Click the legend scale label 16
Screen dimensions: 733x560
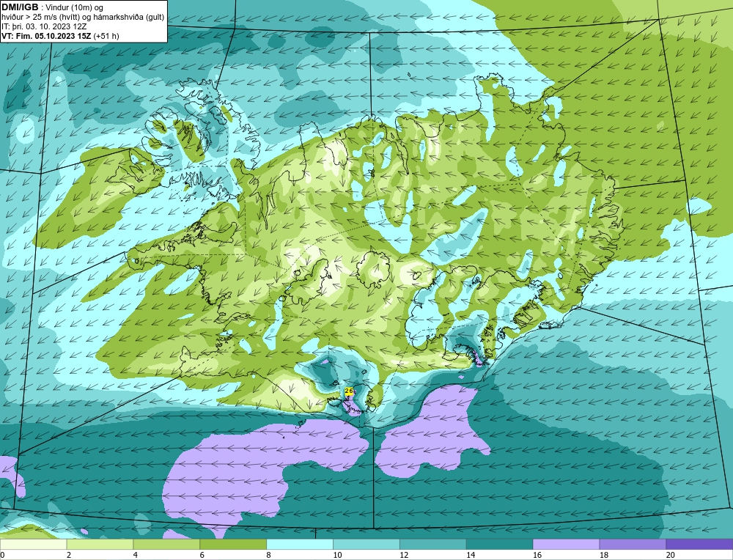(537, 555)
